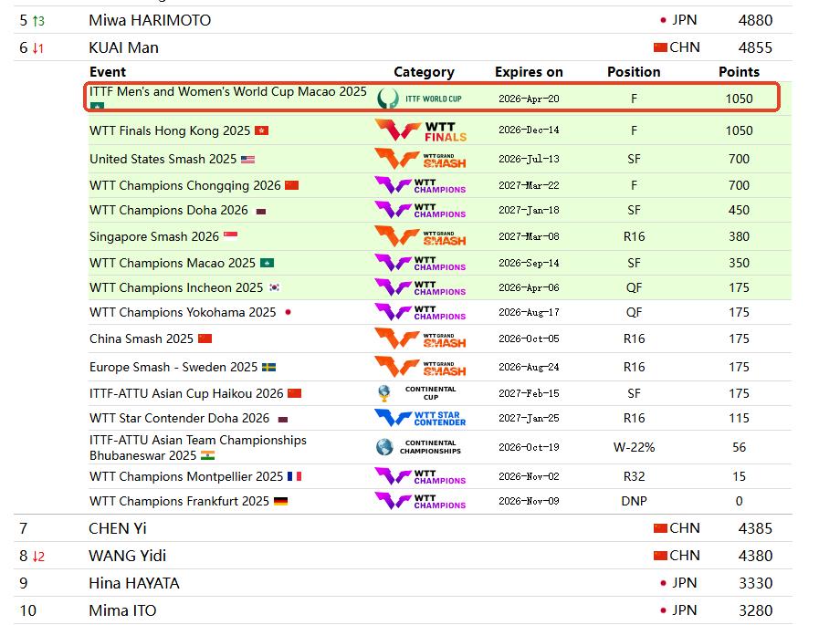Image resolution: width=840 pixels, height=625 pixels.
Task: Click R32 position in Montpellier row
Action: pyautogui.click(x=634, y=476)
